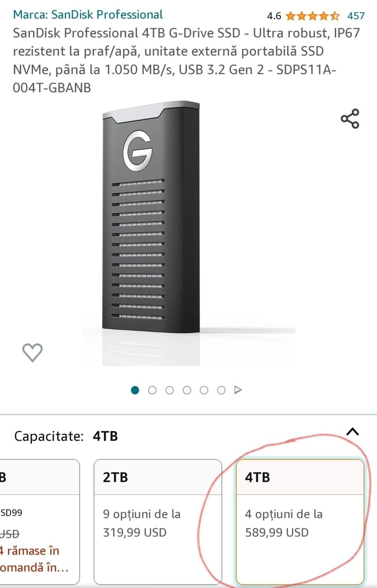Jump to second image carousel dot

tap(152, 390)
